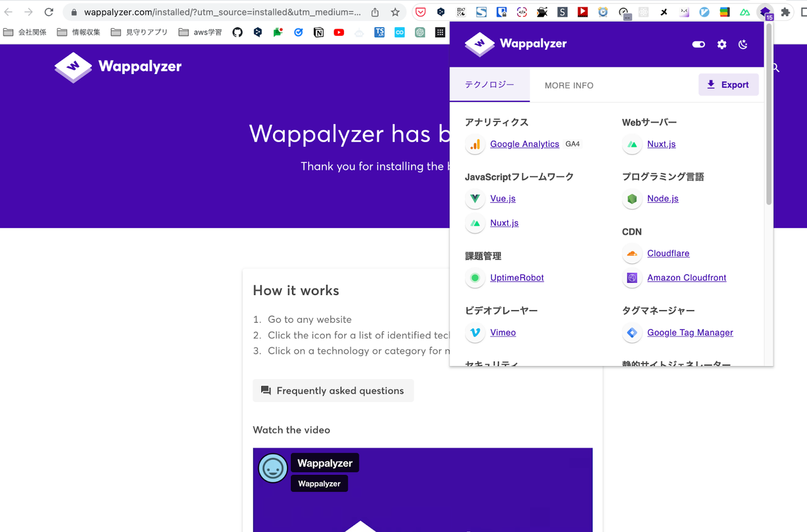Open the 会社関係 bookmark folder
The width and height of the screenshot is (807, 532).
25,32
